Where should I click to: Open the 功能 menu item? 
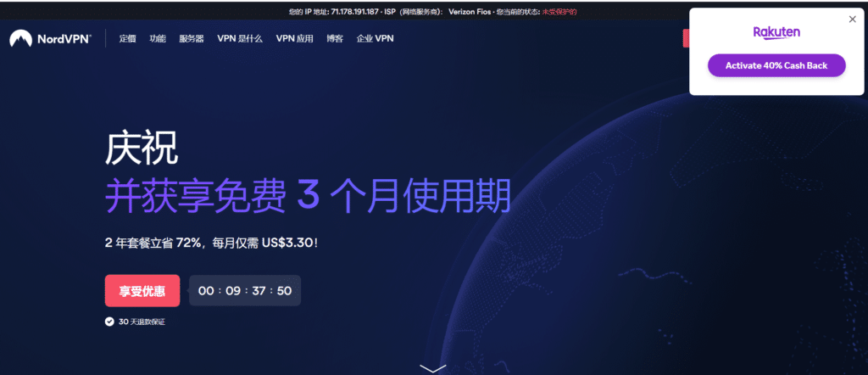(x=157, y=39)
